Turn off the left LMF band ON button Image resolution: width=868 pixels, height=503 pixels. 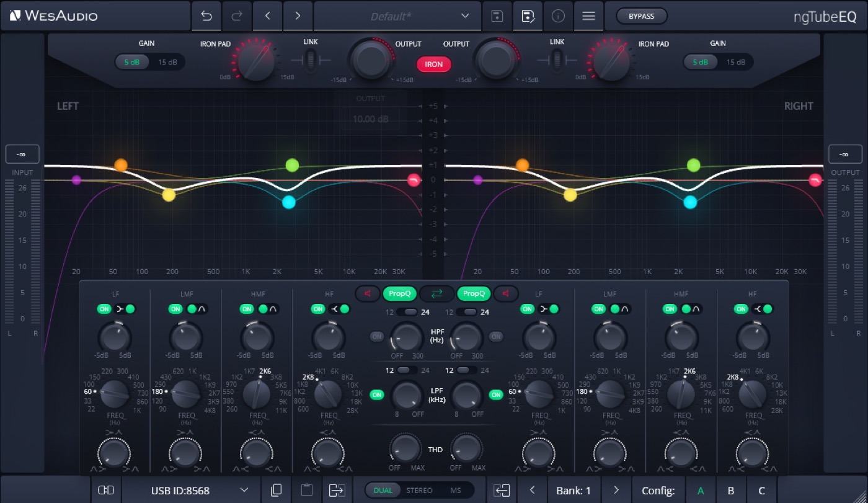click(x=176, y=309)
